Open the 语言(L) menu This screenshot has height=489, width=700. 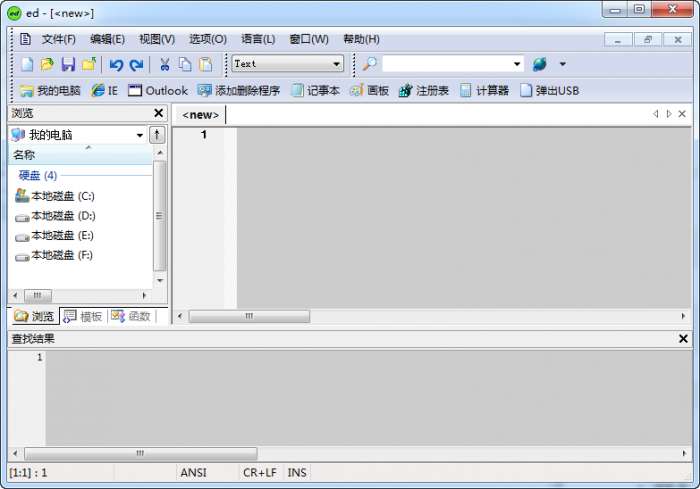[258, 39]
